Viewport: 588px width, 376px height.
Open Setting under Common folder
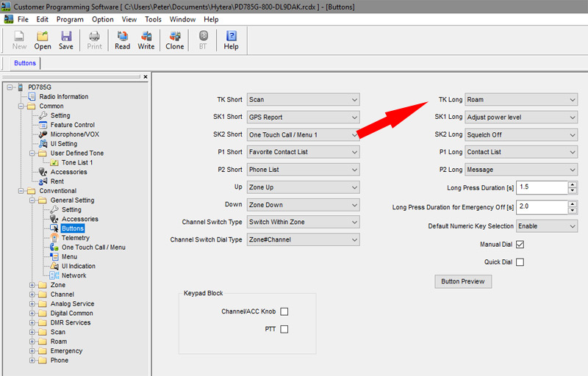60,115
